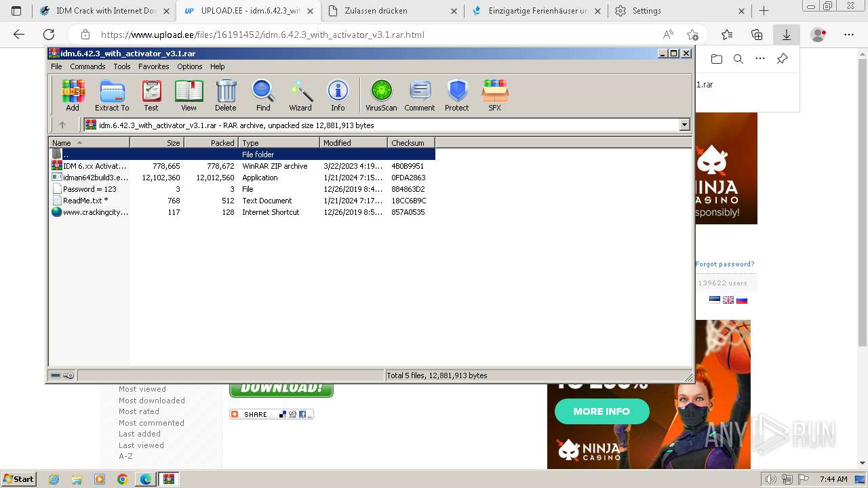Open the Favorites menu

[x=154, y=66]
